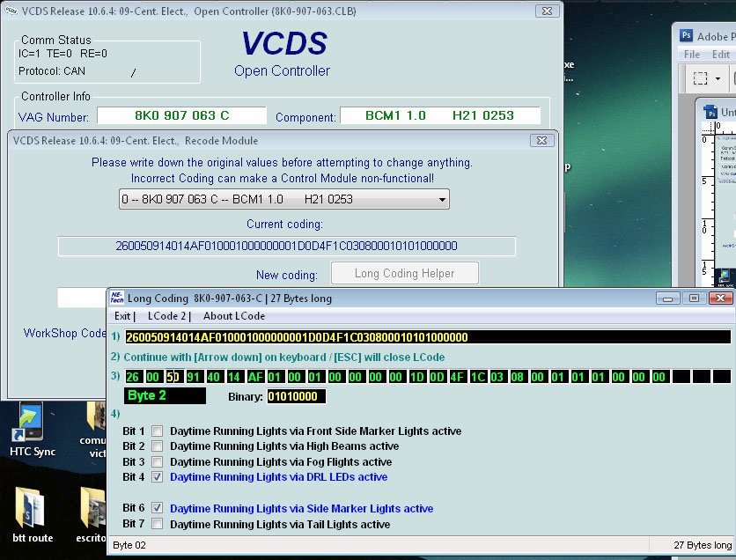Viewport: 736px width, 560px height.
Task: Select byte cell AF
Action: coord(255,377)
